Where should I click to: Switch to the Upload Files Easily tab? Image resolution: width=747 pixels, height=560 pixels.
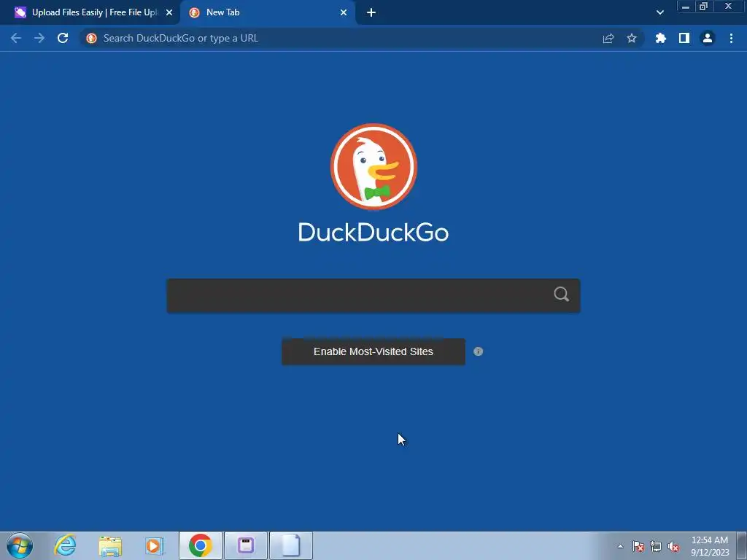(x=90, y=13)
